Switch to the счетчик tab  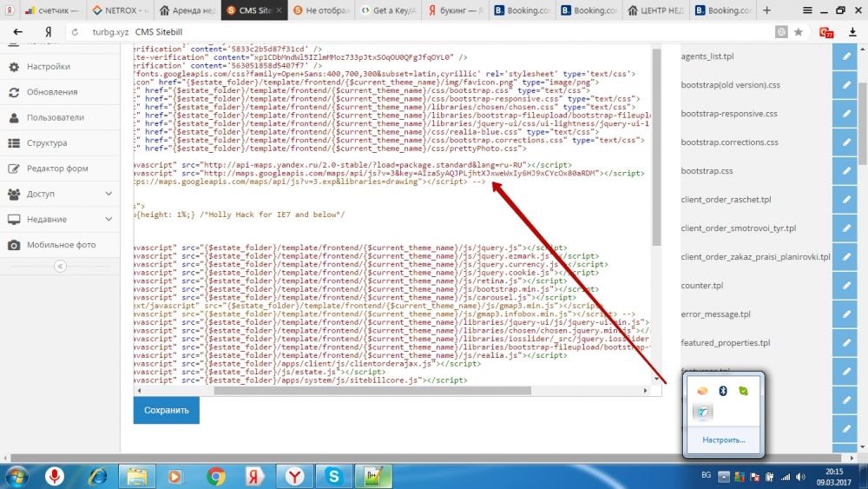point(51,10)
